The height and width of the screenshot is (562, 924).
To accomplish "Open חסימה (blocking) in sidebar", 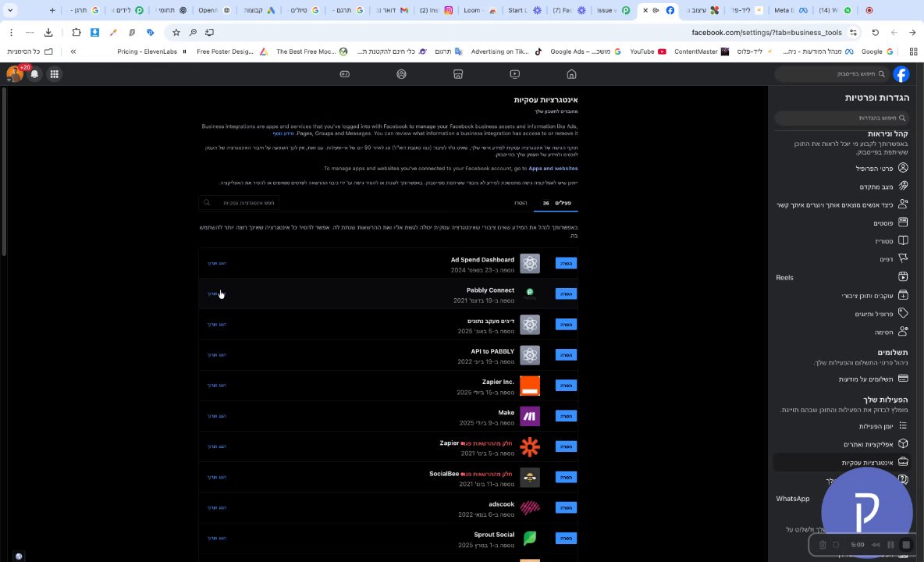I will pos(841,333).
